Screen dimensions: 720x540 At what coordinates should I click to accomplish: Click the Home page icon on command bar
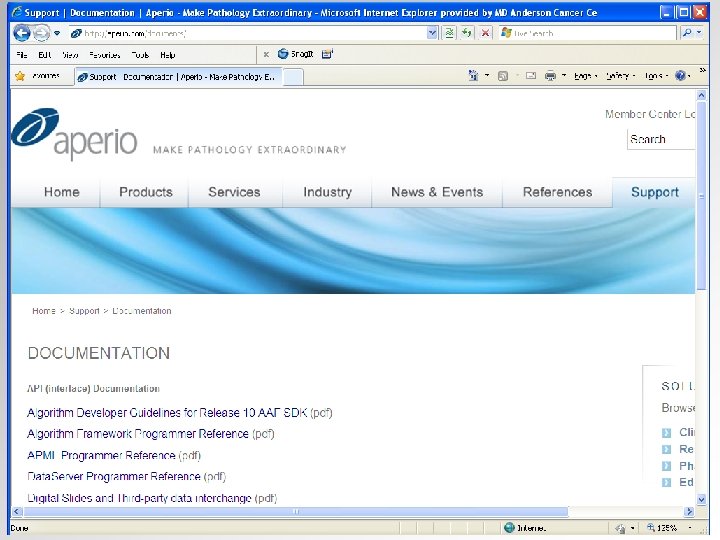point(473,76)
